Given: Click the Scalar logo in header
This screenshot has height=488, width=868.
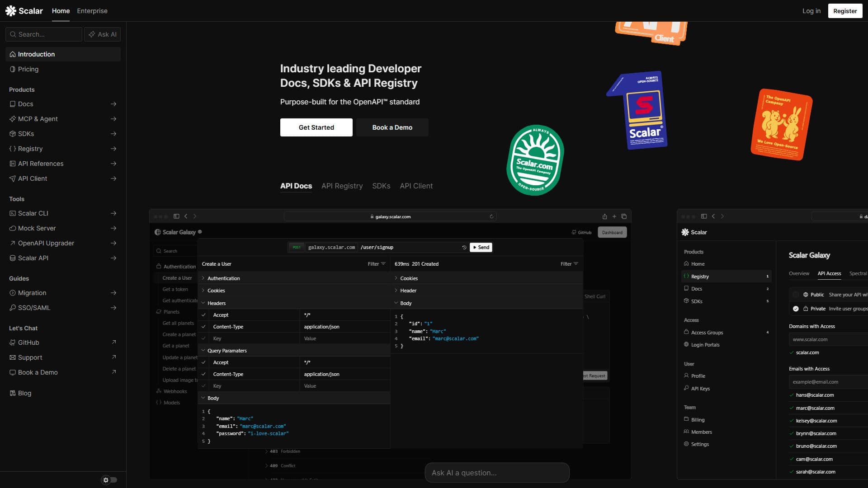Looking at the screenshot, I should point(24,11).
